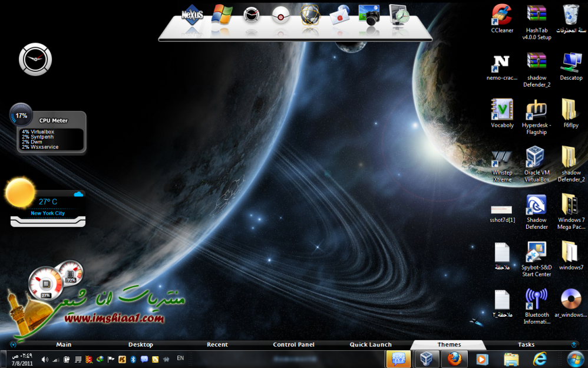Screen dimensions: 588x368
Task: Open the Recent shelf tab
Action: 217,345
